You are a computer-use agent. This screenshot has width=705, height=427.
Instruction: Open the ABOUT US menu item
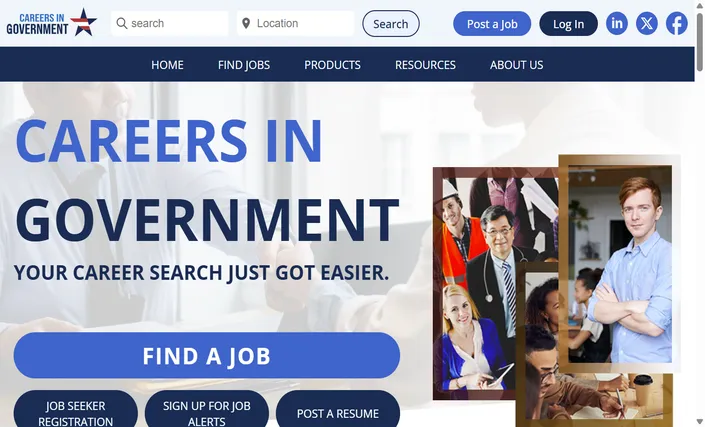pos(517,65)
